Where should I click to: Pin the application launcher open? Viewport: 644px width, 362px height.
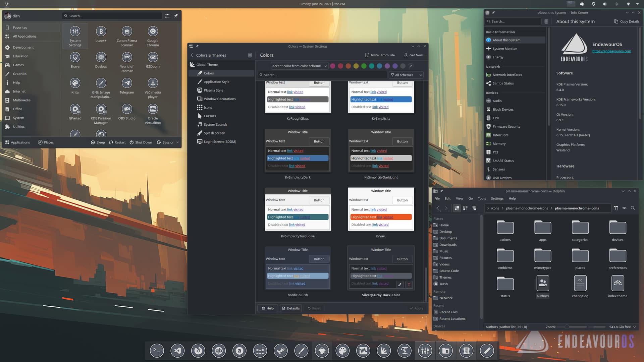[176, 16]
